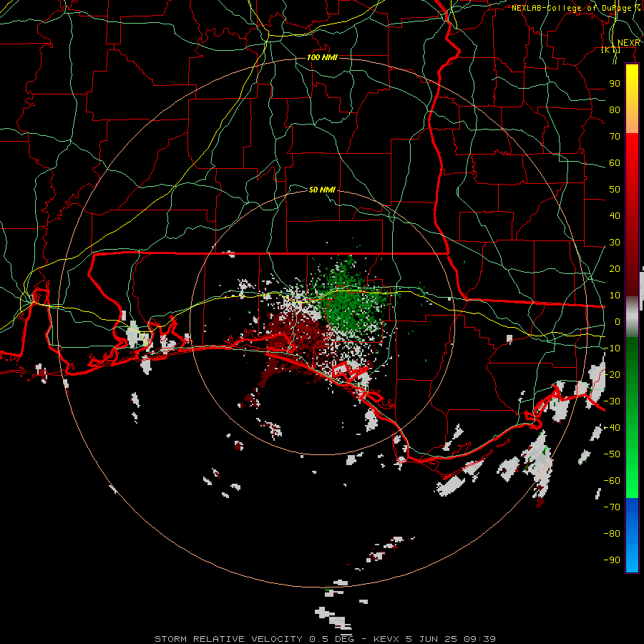Click the "5 JUN 25" date text
This screenshot has width=644, height=644.
[431, 639]
